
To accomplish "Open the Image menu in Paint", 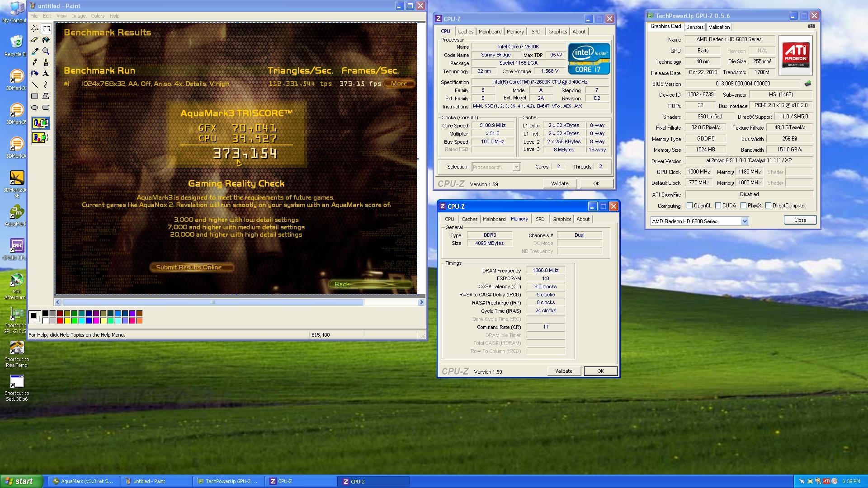I will pos(79,16).
